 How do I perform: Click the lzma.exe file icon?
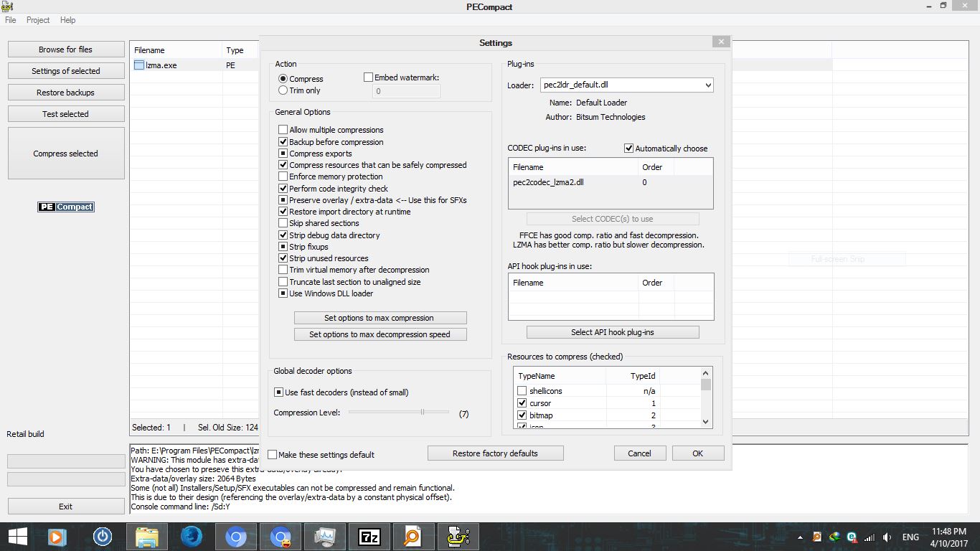(139, 65)
